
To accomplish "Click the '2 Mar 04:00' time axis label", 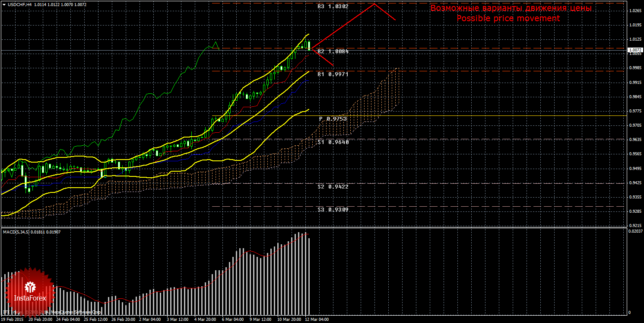I will click(x=150, y=320).
